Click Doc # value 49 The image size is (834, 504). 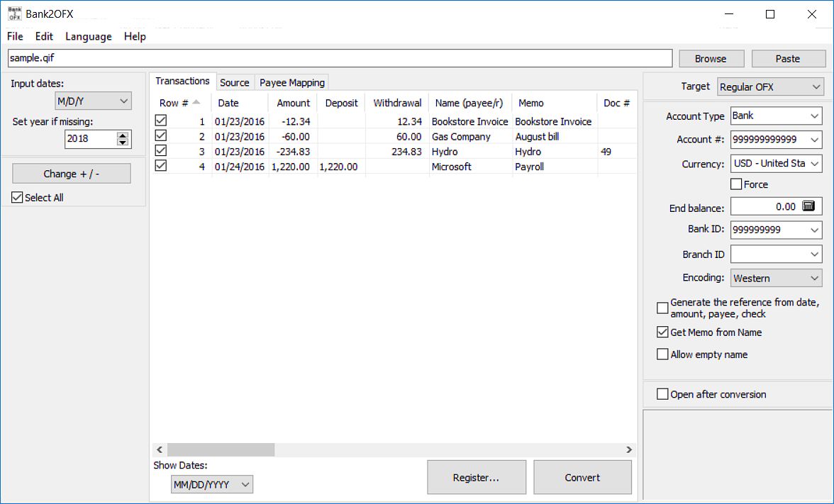(606, 152)
